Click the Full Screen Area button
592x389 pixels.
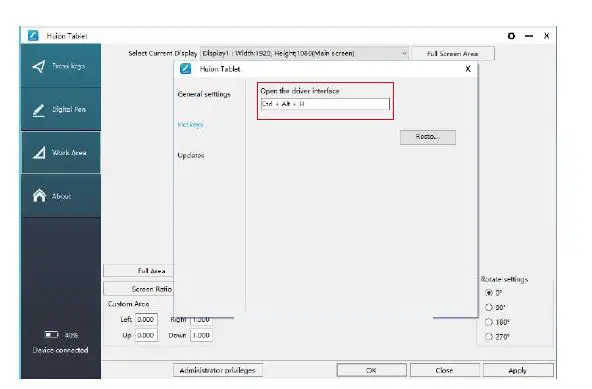pyautogui.click(x=452, y=54)
